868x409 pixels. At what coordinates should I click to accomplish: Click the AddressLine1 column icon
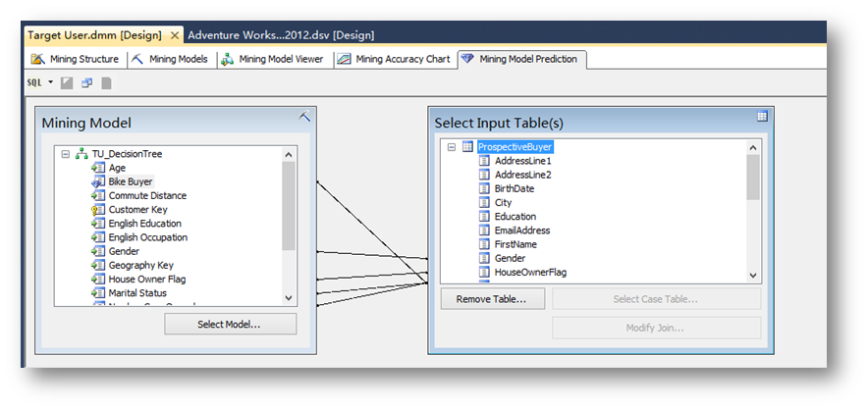[x=484, y=161]
